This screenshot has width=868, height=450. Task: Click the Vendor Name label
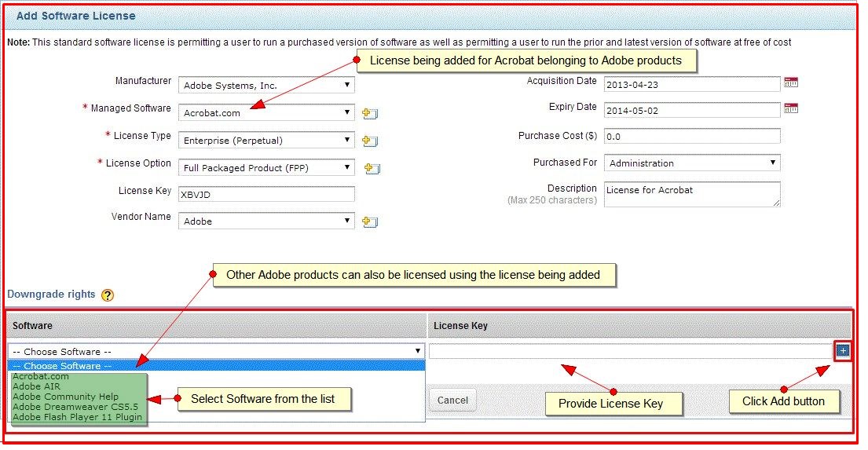coord(141,217)
